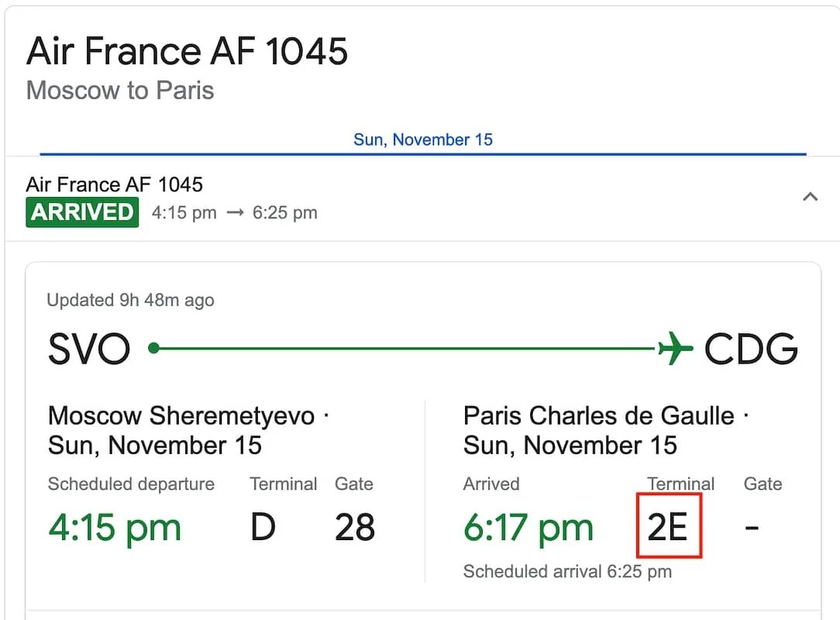The image size is (840, 620).
Task: Select the Sun, November 15 date tab
Action: tap(423, 140)
